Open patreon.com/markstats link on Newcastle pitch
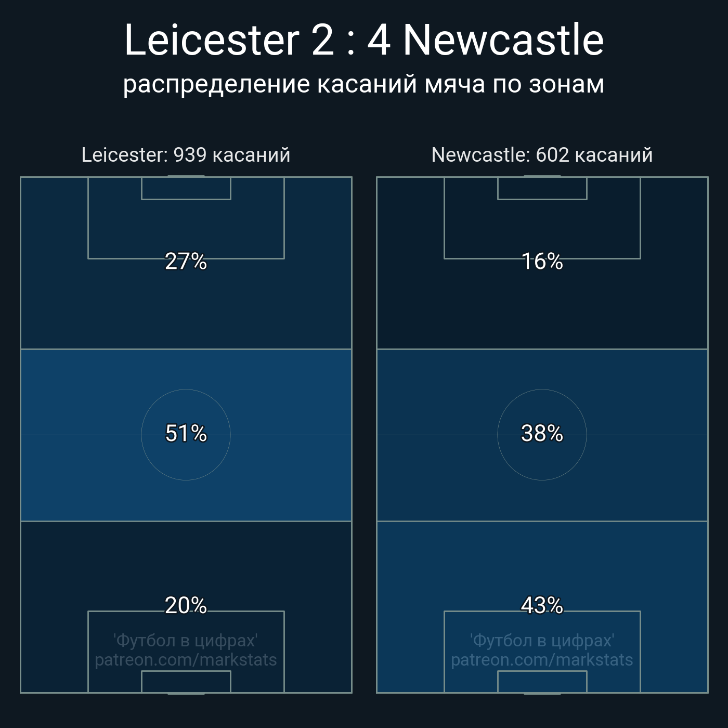The height and width of the screenshot is (728, 728). [x=542, y=660]
